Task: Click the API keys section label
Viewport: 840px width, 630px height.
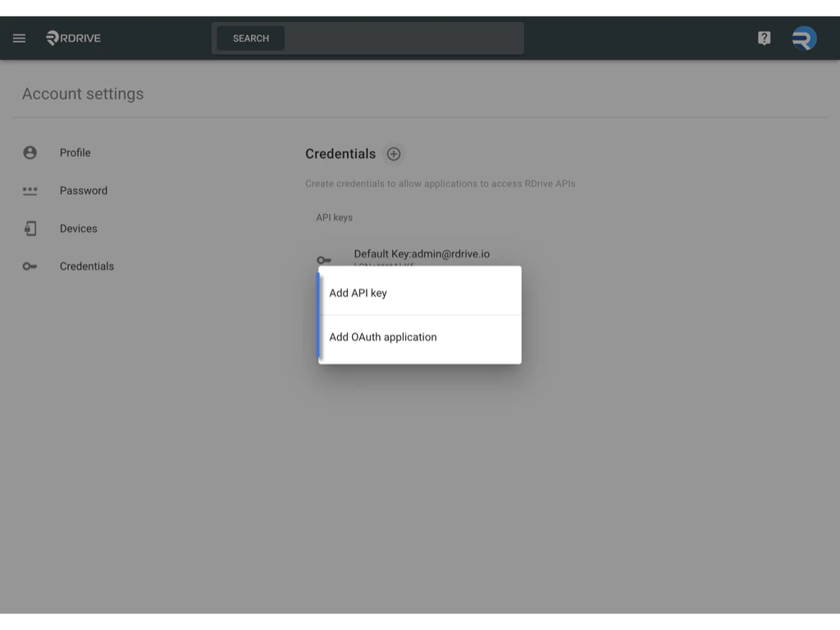Action: [x=334, y=217]
